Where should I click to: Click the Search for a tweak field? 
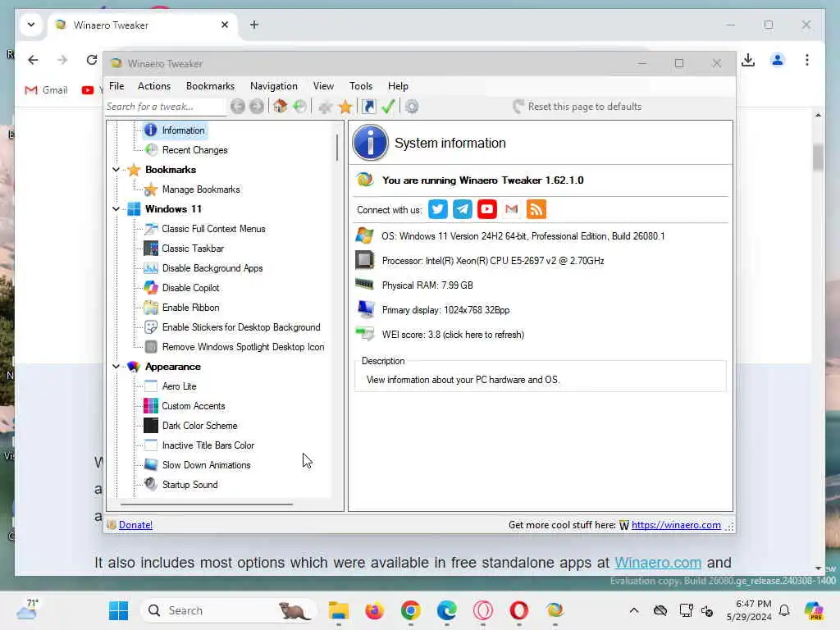point(165,107)
